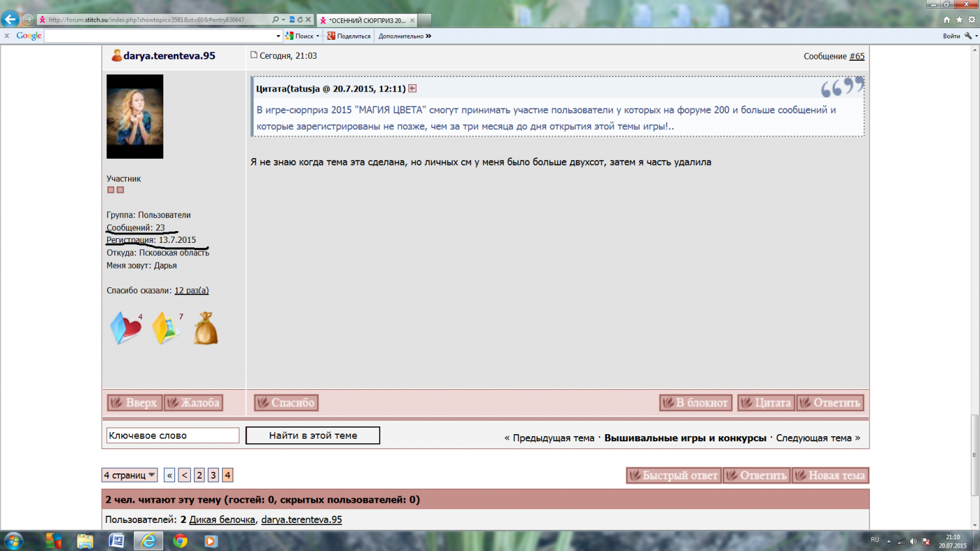
Task: Click the Google toolbar wrench settings icon
Action: (x=968, y=36)
